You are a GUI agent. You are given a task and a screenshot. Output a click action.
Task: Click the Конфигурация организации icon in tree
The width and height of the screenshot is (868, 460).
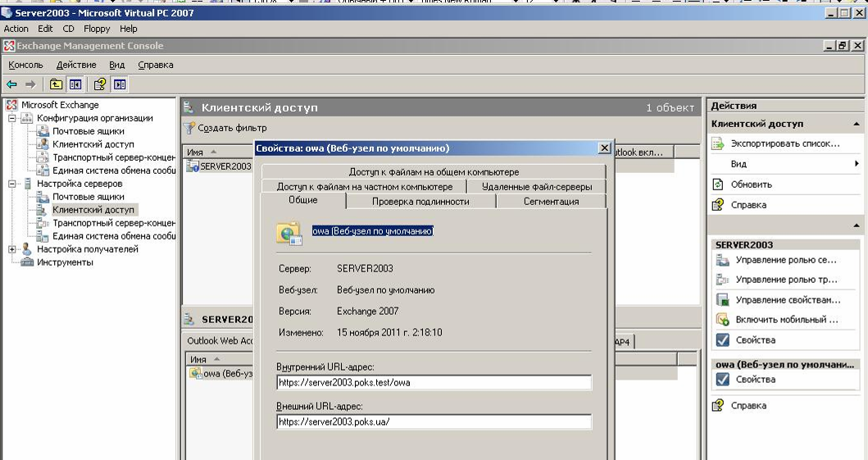point(26,118)
